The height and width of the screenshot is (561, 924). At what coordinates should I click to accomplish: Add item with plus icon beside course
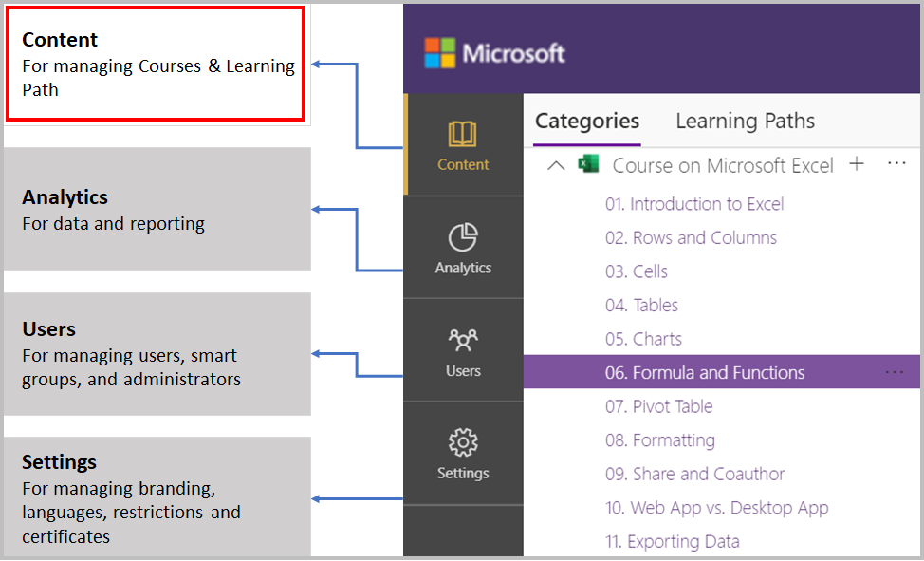pyautogui.click(x=857, y=163)
